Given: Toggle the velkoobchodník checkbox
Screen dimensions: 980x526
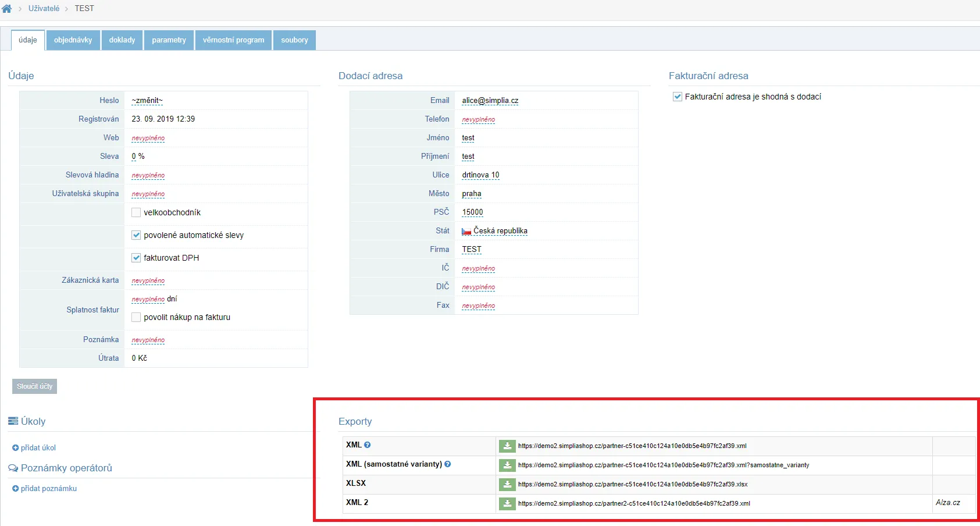Looking at the screenshot, I should click(136, 212).
